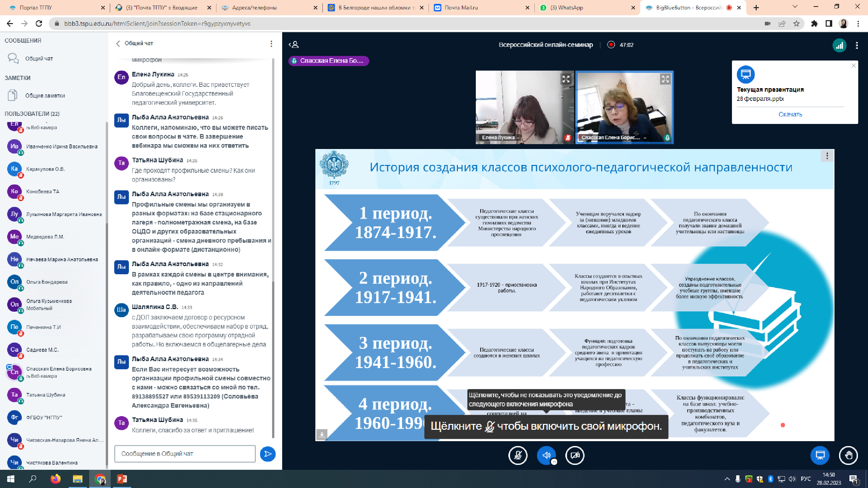Image resolution: width=868 pixels, height=488 pixels.
Task: Click the camera permission icon in address bar
Action: pos(767,23)
